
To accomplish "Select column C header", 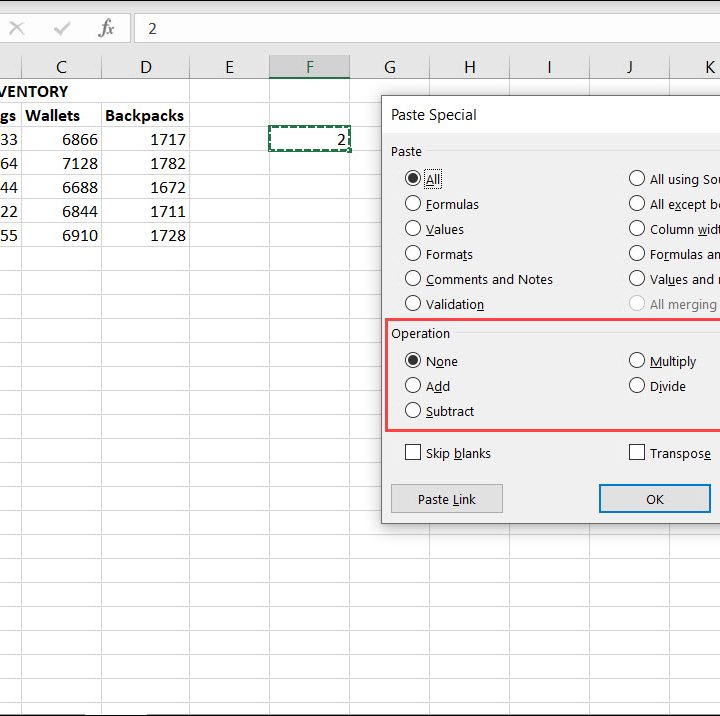I will click(x=61, y=67).
